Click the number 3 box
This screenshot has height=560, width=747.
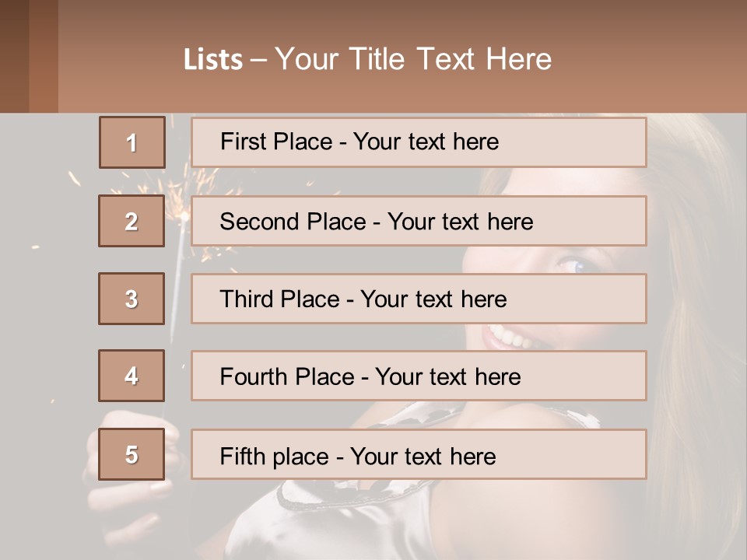[132, 299]
